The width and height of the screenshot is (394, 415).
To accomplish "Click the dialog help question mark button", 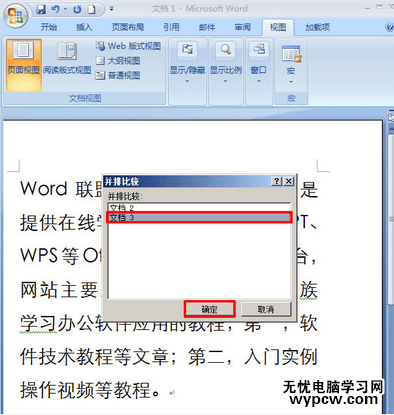I will [x=277, y=181].
